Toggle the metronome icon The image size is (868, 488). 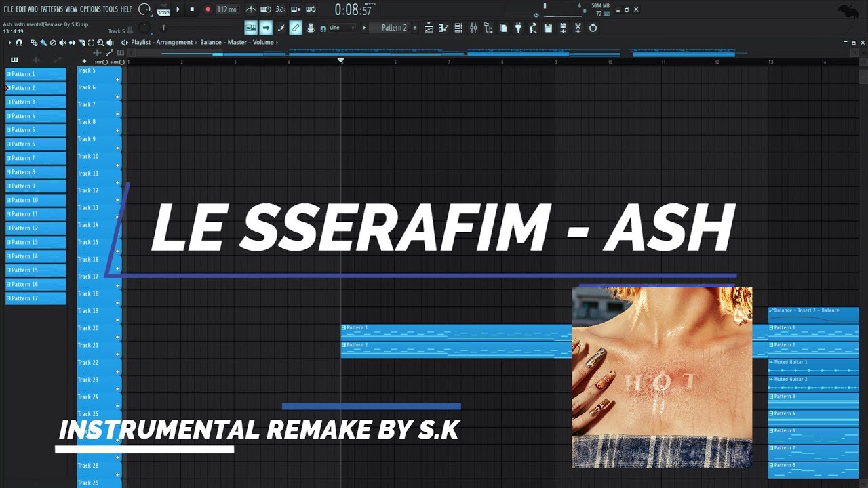coord(251,9)
